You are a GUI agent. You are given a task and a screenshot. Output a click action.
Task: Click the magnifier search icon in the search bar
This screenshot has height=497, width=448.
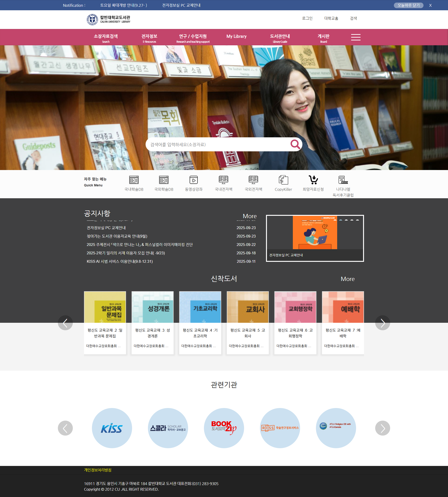click(x=295, y=144)
